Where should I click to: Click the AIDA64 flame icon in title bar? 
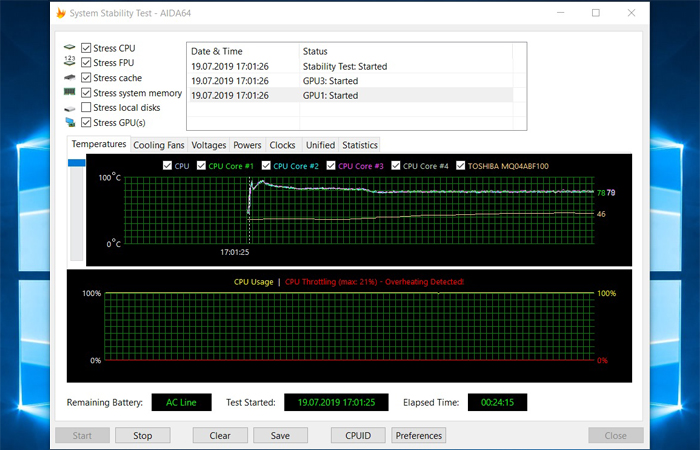click(x=62, y=13)
